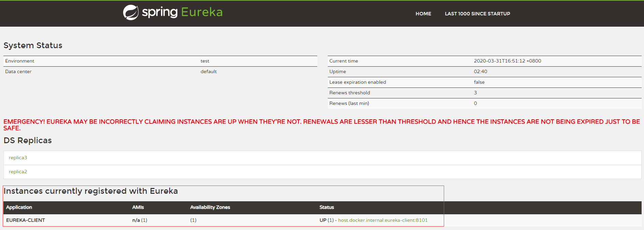
Task: Click the Status column header
Action: tap(327, 207)
